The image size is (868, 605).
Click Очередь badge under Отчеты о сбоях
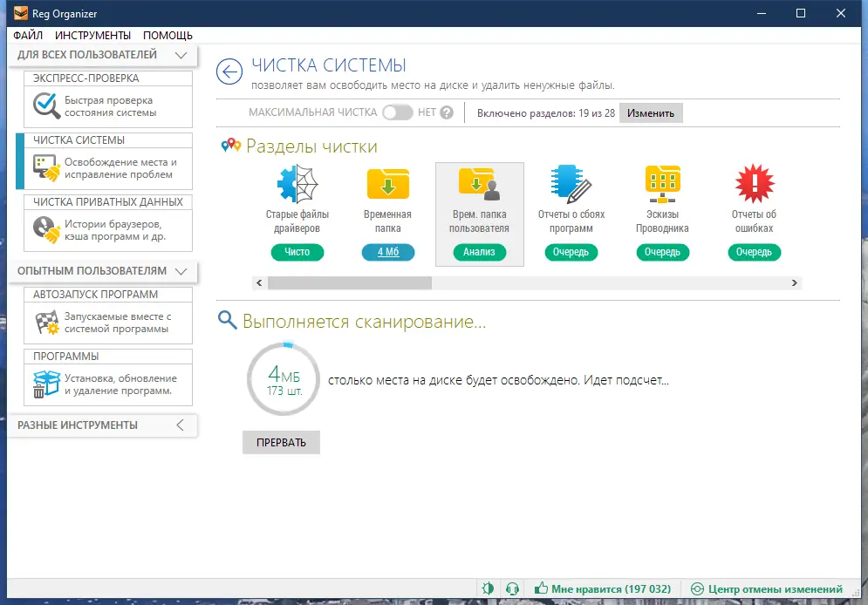[571, 252]
